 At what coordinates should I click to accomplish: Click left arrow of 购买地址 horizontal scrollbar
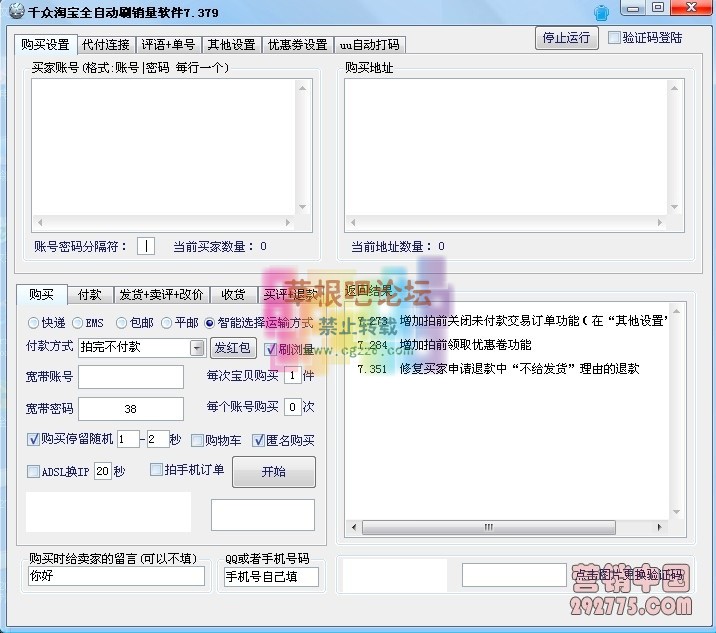click(353, 222)
